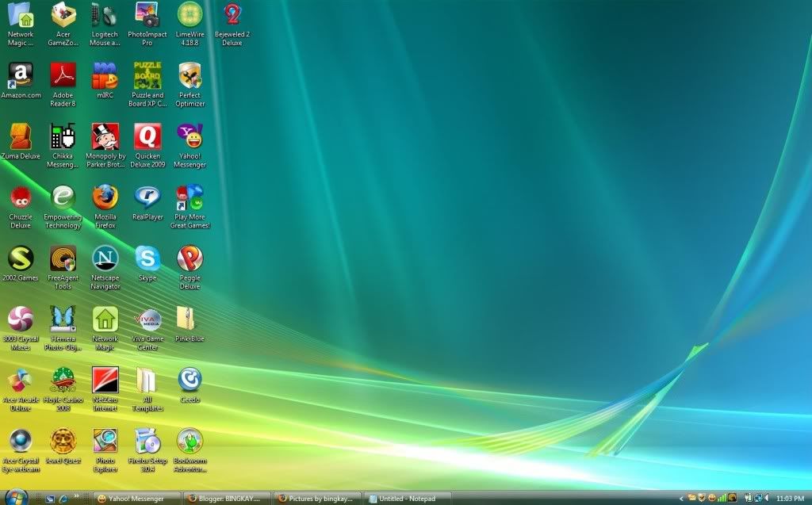Select Adobe Reader 8 desktop icon
This screenshot has width=812, height=505.
tap(63, 85)
